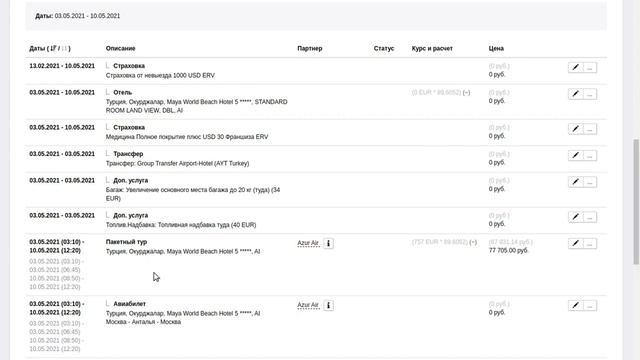
Task: Edit the Топливная надбавка доп. услуга row
Action: click(x=576, y=217)
